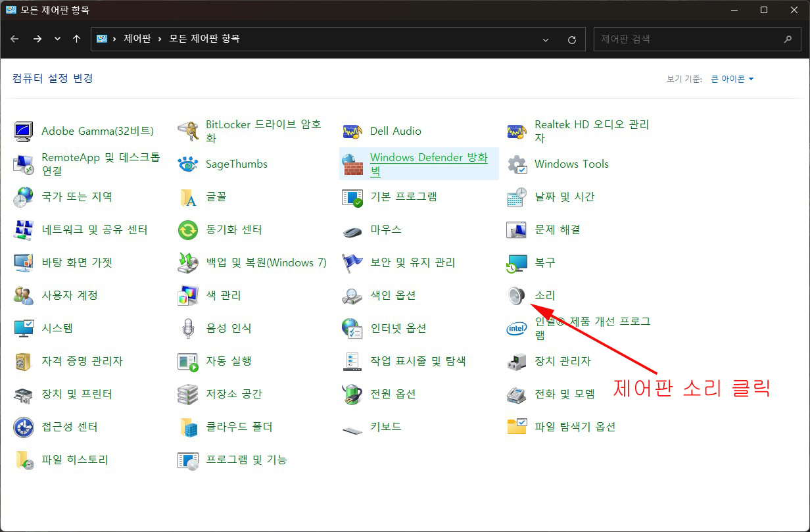The image size is (810, 532).
Task: Open the 글꼴 fonts folder icon
Action: (x=188, y=197)
